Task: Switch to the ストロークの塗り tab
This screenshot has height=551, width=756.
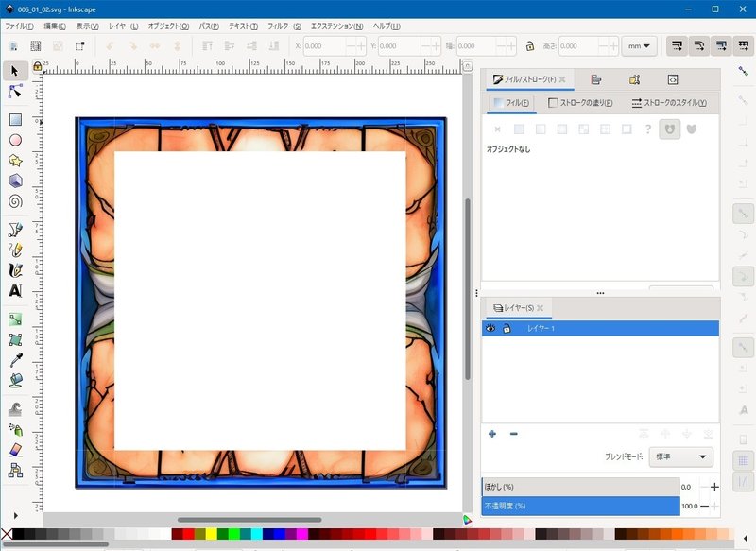Action: 580,103
